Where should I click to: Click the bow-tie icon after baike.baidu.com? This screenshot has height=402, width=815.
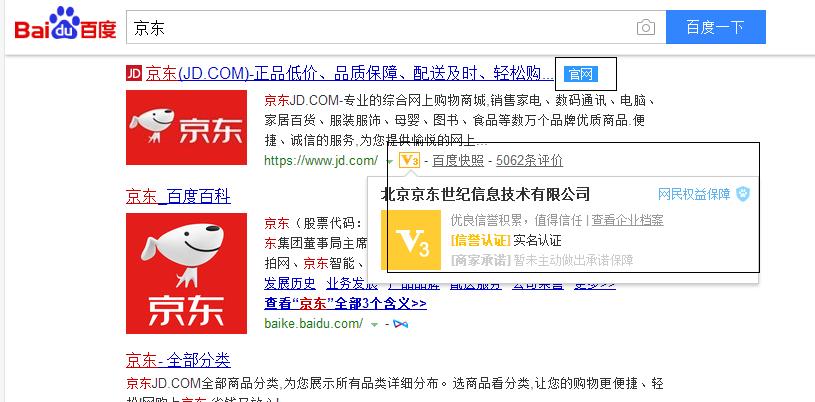(400, 324)
